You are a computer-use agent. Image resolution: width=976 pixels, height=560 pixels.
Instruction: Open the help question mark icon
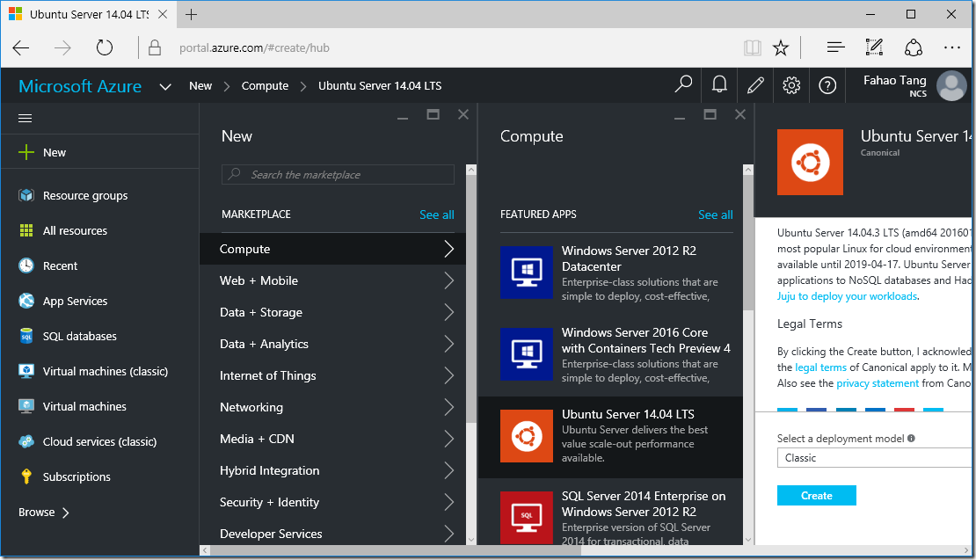(827, 85)
